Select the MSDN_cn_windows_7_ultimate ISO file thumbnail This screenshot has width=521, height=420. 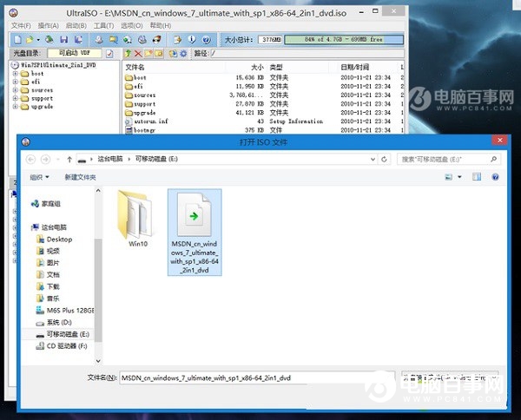tap(195, 232)
